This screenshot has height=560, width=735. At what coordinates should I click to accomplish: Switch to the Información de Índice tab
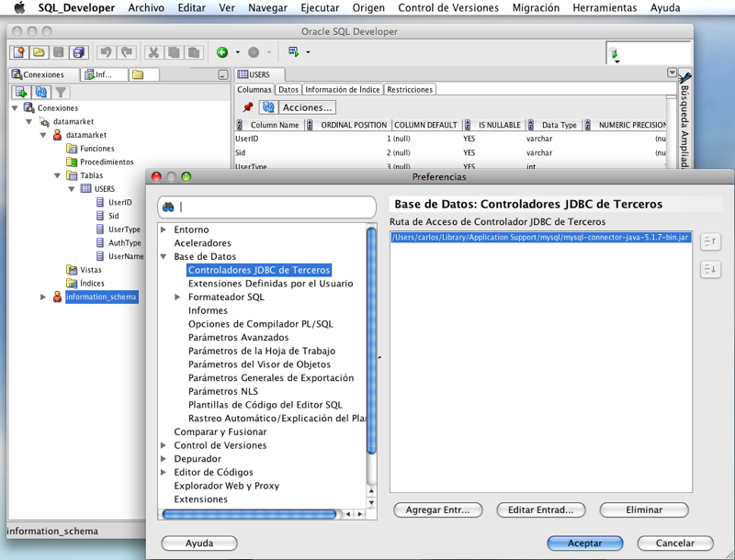pos(342,89)
